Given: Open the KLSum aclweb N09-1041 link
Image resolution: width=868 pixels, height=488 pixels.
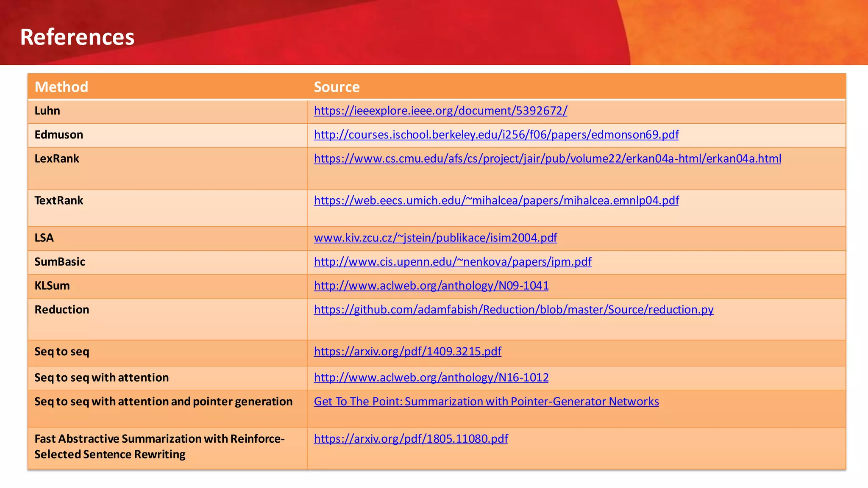Looking at the screenshot, I should pyautogui.click(x=431, y=286).
